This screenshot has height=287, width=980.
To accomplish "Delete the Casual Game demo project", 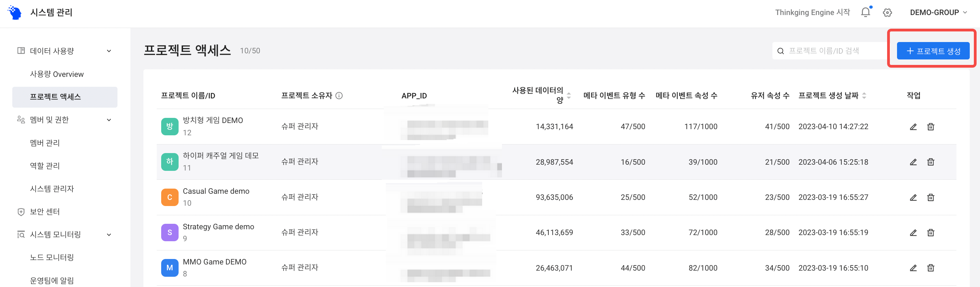I will [930, 197].
